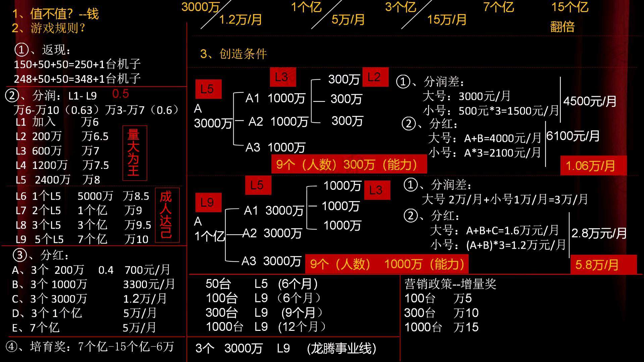Click the 2、游戏规则? heading

(x=49, y=28)
